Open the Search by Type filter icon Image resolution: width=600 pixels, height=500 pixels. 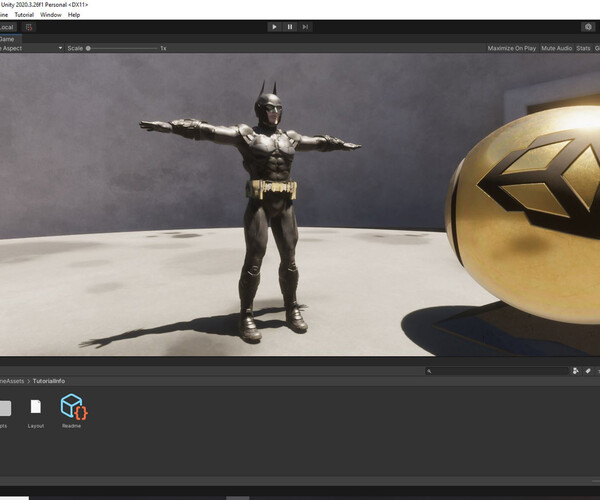576,371
